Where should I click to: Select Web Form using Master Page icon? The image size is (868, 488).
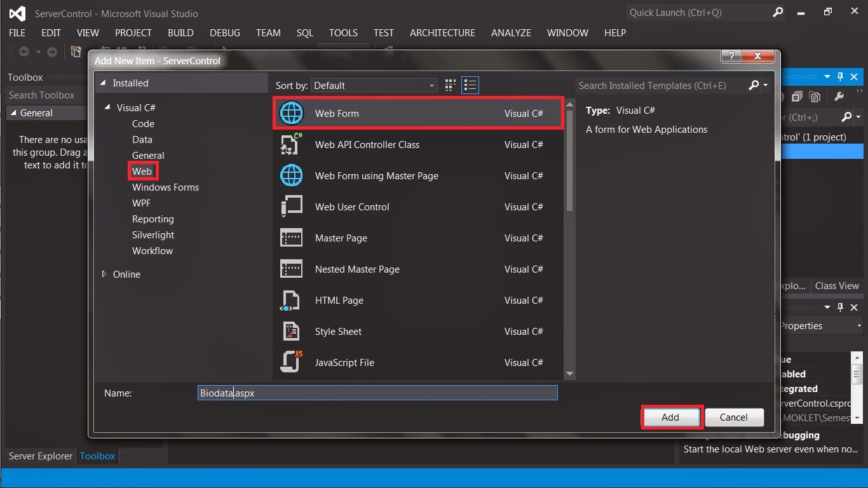292,175
